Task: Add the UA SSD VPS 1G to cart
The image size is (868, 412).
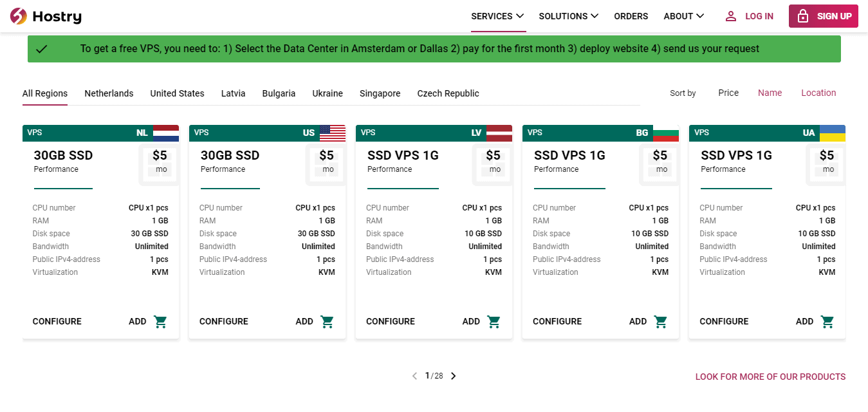Action: click(815, 321)
